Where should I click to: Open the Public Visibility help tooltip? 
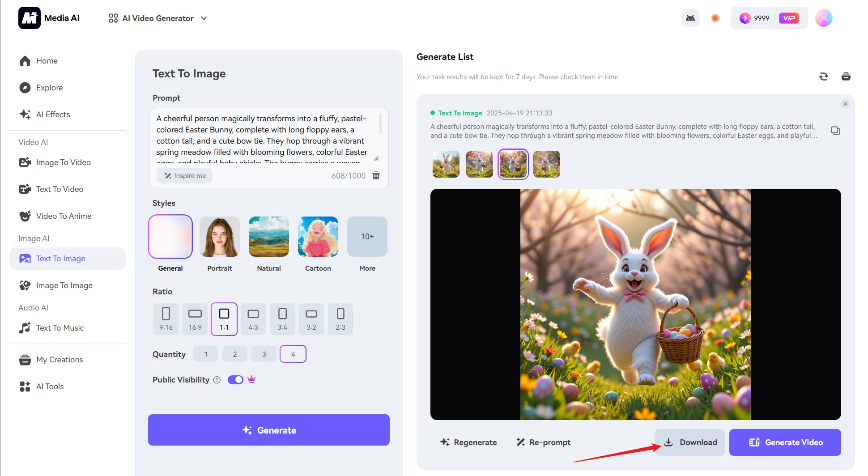(x=217, y=380)
